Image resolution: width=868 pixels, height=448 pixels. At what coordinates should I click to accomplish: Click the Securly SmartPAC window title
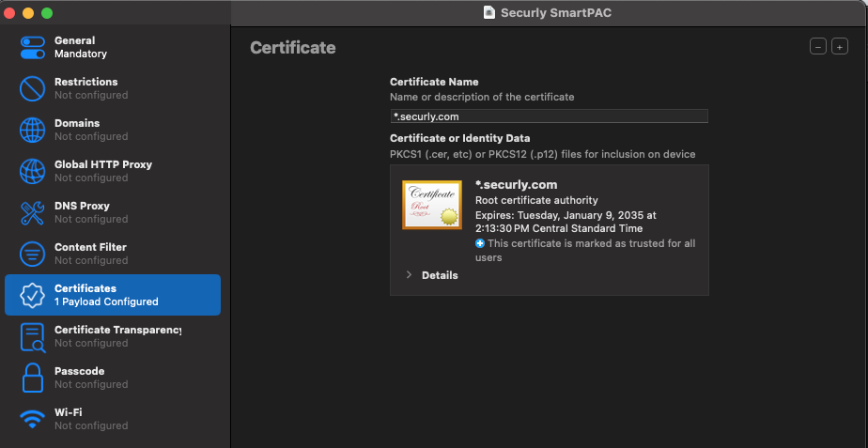[x=556, y=13]
